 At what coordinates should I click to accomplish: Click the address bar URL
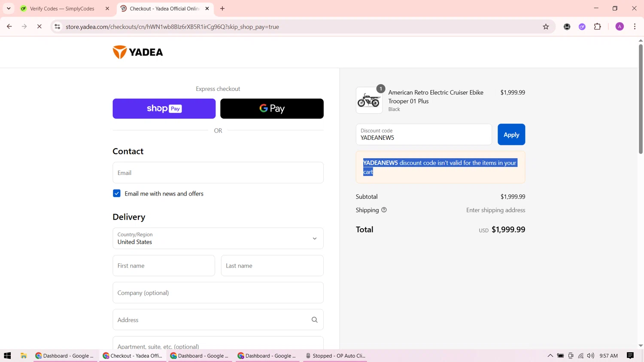[x=172, y=27]
